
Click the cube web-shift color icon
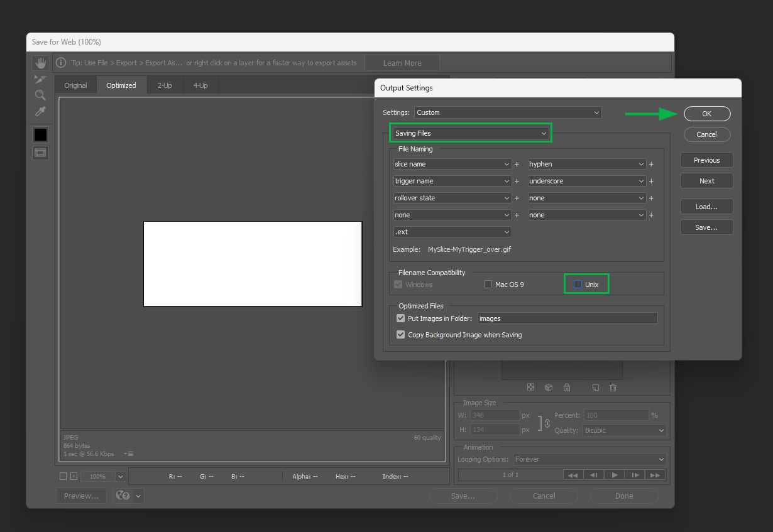[549, 388]
